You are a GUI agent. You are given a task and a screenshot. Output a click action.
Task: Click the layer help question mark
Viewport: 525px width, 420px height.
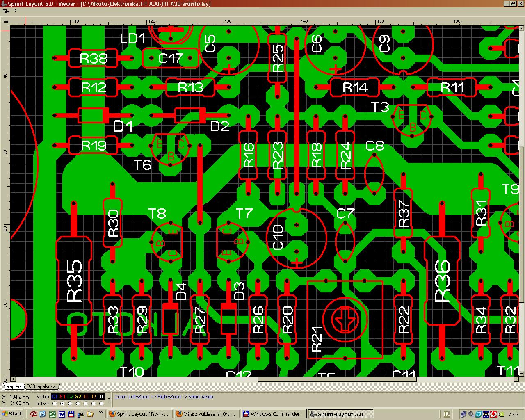tap(109, 400)
